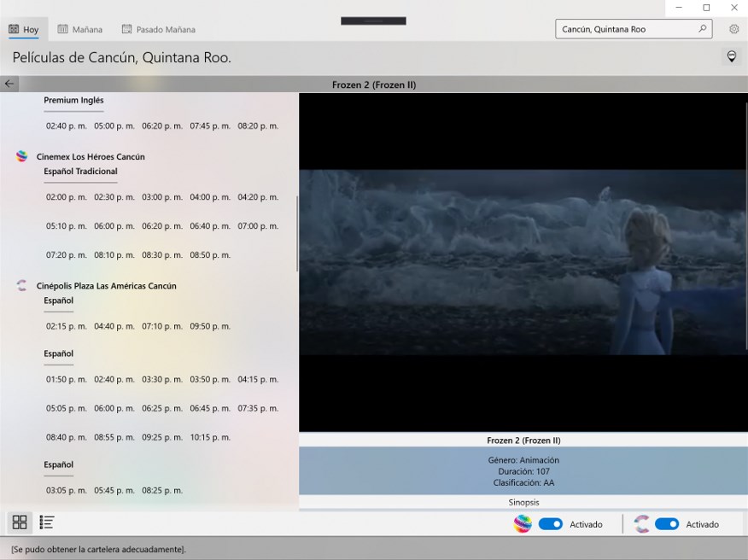
Task: Focus the Cancún, Quintana Roo search field
Action: pyautogui.click(x=634, y=29)
